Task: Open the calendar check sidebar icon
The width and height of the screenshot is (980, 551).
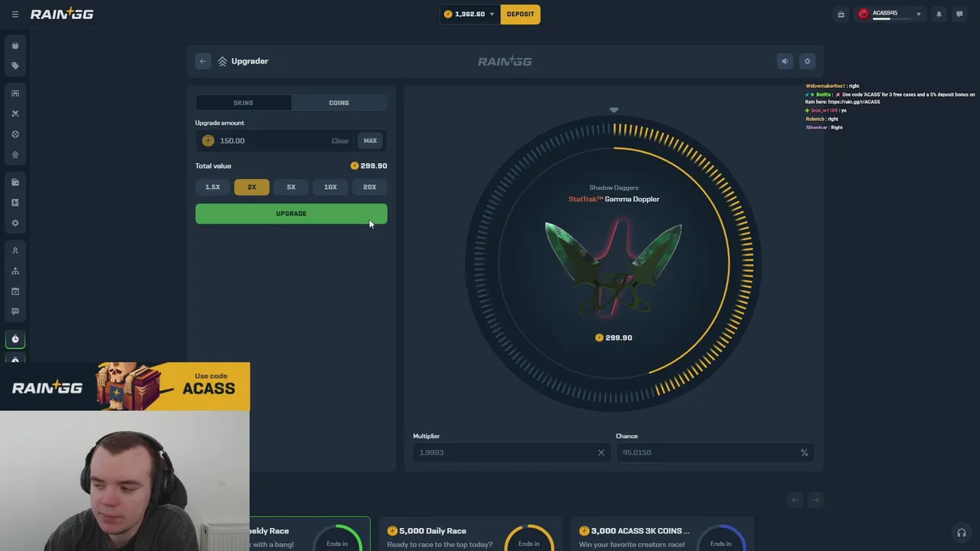Action: 15,292
